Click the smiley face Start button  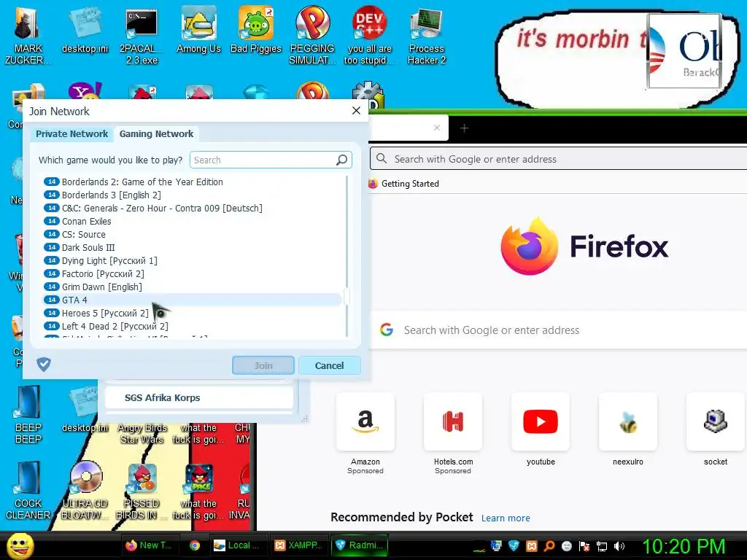point(20,545)
